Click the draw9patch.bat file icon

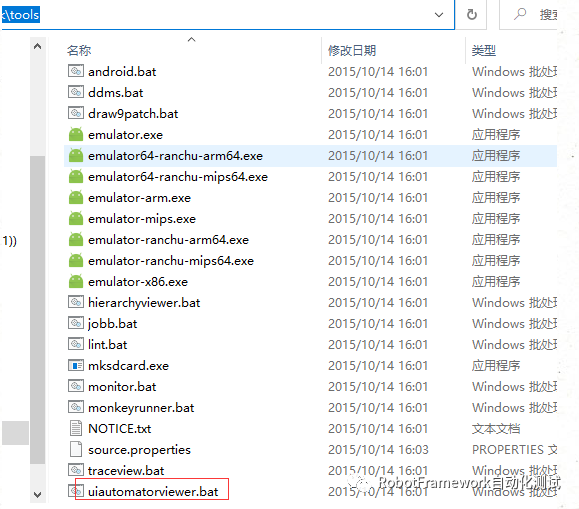(x=76, y=113)
